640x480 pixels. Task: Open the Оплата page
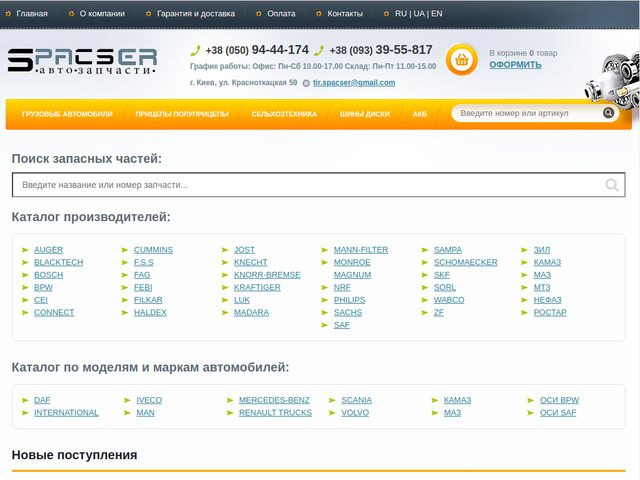281,13
